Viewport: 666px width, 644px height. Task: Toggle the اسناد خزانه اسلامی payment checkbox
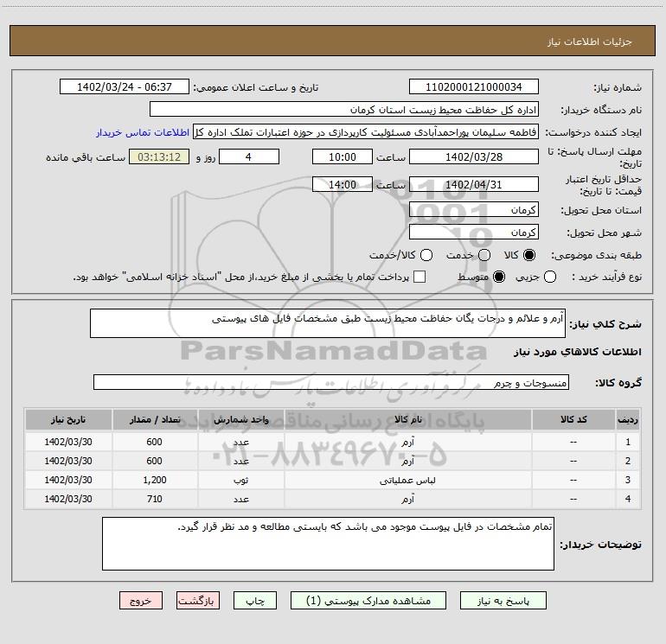[x=419, y=277]
